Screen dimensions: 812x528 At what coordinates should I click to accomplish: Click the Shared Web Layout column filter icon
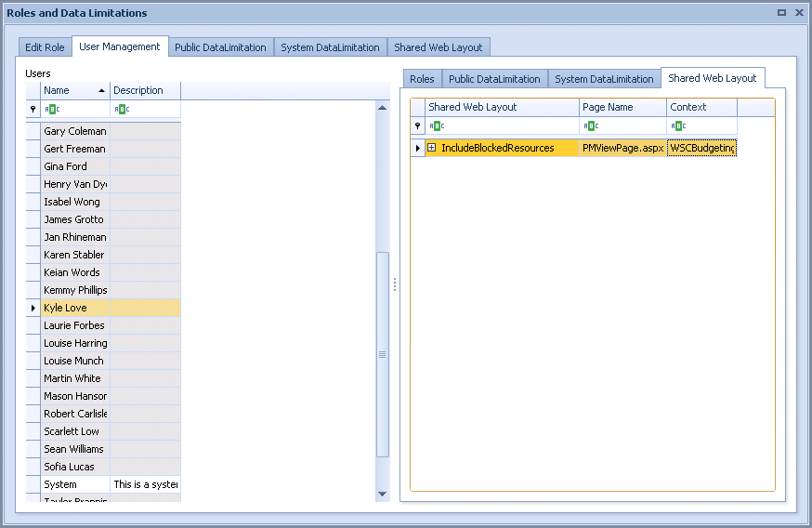[x=436, y=125]
